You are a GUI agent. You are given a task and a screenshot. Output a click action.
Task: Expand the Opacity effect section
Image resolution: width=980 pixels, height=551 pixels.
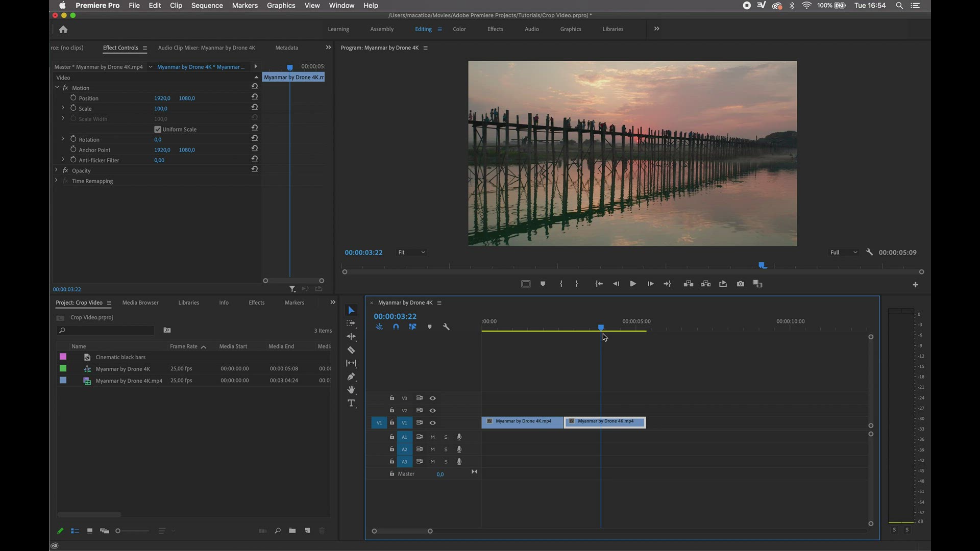[57, 170]
